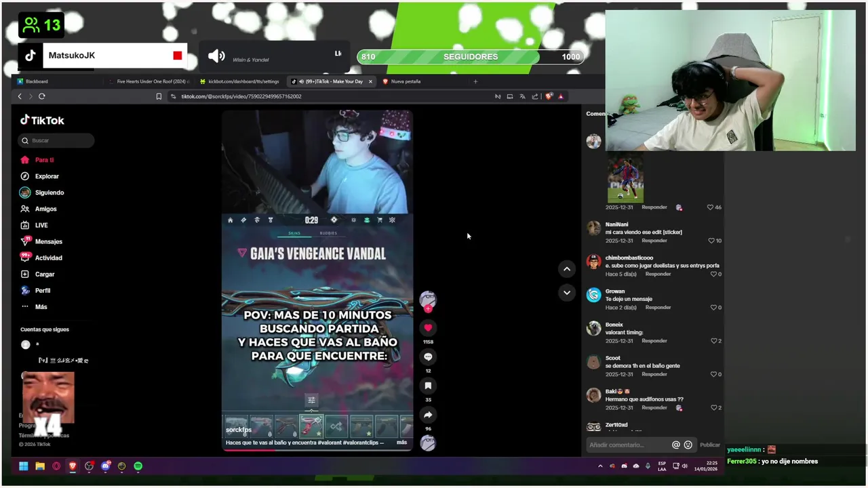Follow creator via plus badge on avatar
868x488 pixels.
[428, 309]
